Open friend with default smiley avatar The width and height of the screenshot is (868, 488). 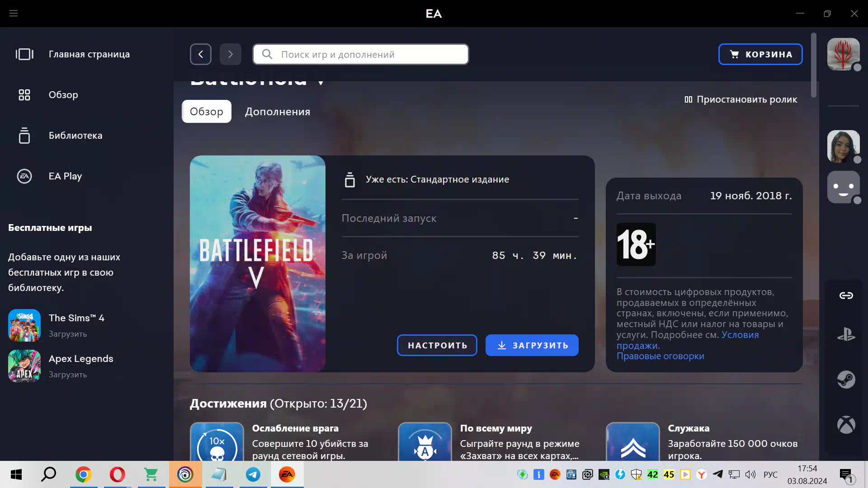coord(843,187)
